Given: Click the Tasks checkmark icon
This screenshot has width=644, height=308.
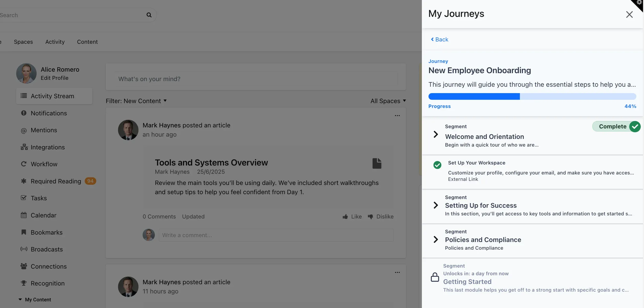Looking at the screenshot, I should point(24,198).
